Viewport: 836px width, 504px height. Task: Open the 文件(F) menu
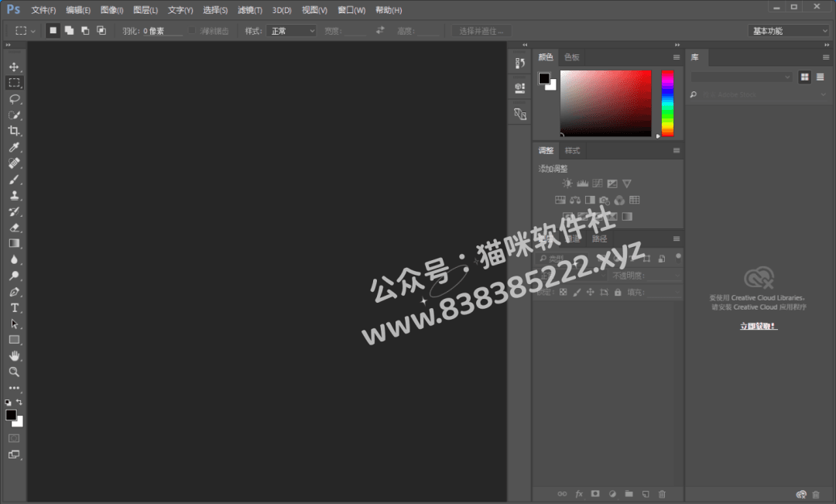click(x=43, y=10)
